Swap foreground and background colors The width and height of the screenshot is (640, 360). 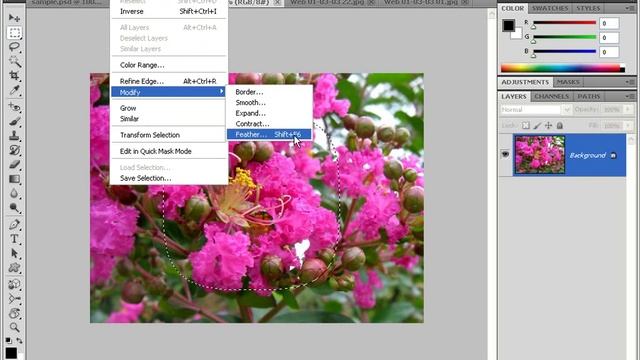click(19, 340)
